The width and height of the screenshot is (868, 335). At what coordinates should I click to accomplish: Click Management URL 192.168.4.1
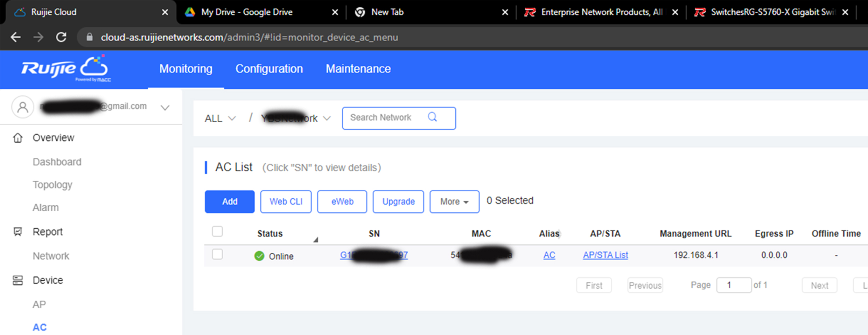(696, 255)
